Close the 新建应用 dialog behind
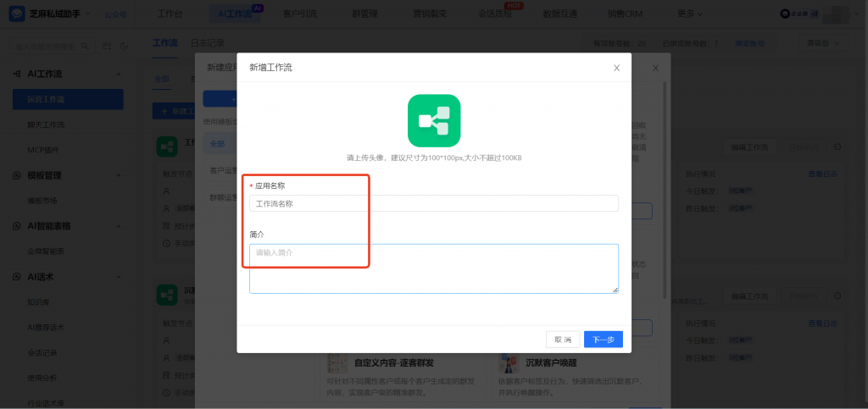 656,68
